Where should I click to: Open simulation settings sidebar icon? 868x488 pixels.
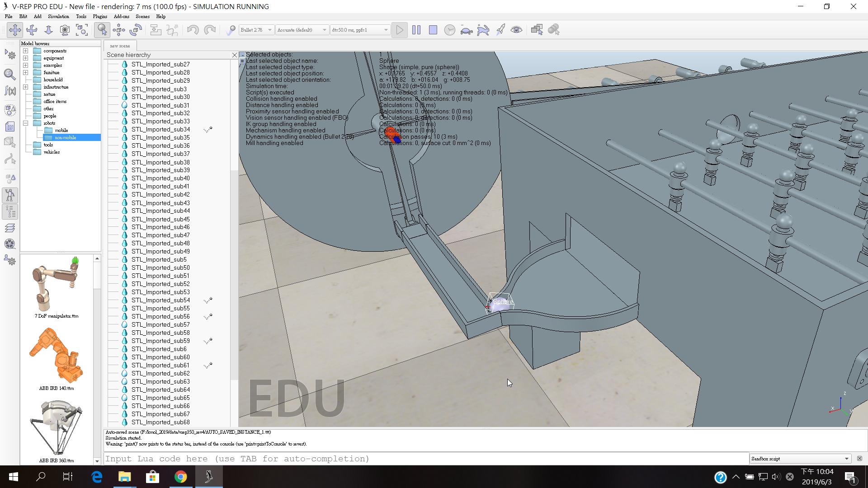point(10,55)
